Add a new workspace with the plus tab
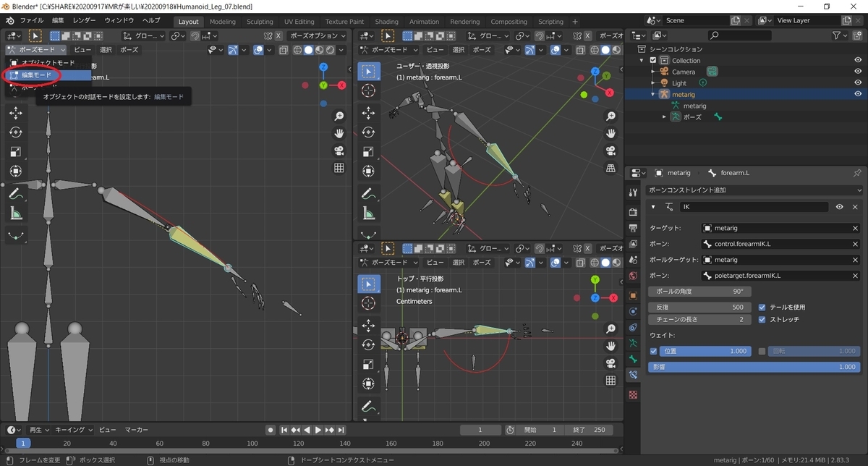 (x=575, y=22)
